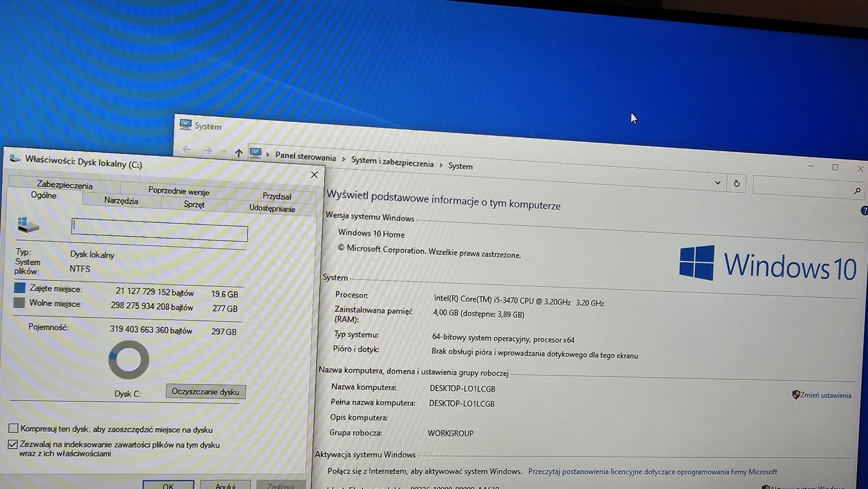Expand chevron after System i zabezpieczenia
This screenshot has width=868, height=489.
pos(441,165)
